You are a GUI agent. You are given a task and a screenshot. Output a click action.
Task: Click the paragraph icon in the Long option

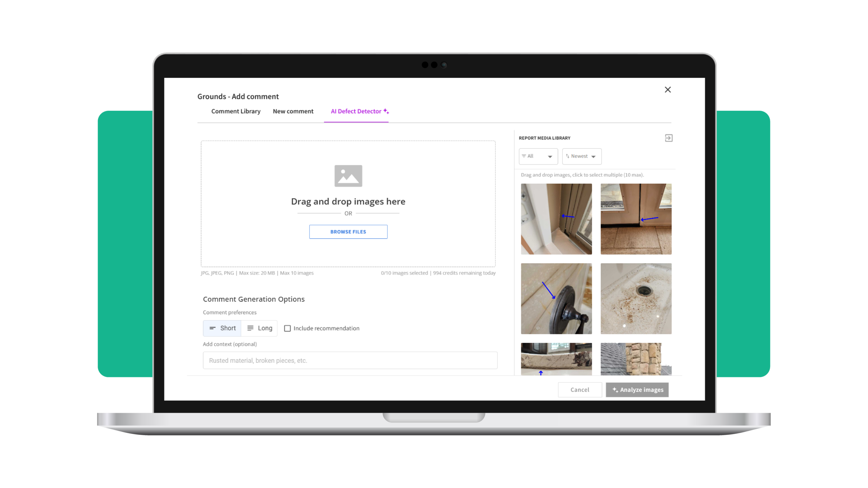click(x=250, y=328)
